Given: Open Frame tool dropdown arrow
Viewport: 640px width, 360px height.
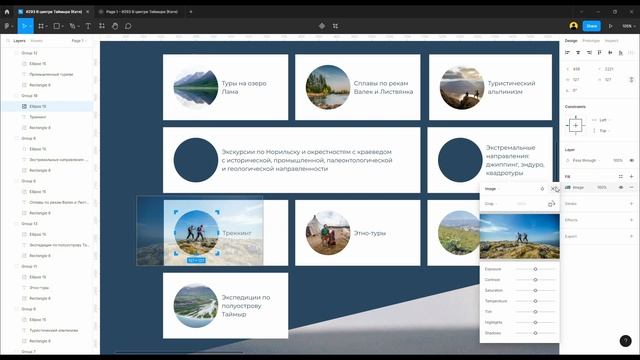Looking at the screenshot, I should point(47,27).
